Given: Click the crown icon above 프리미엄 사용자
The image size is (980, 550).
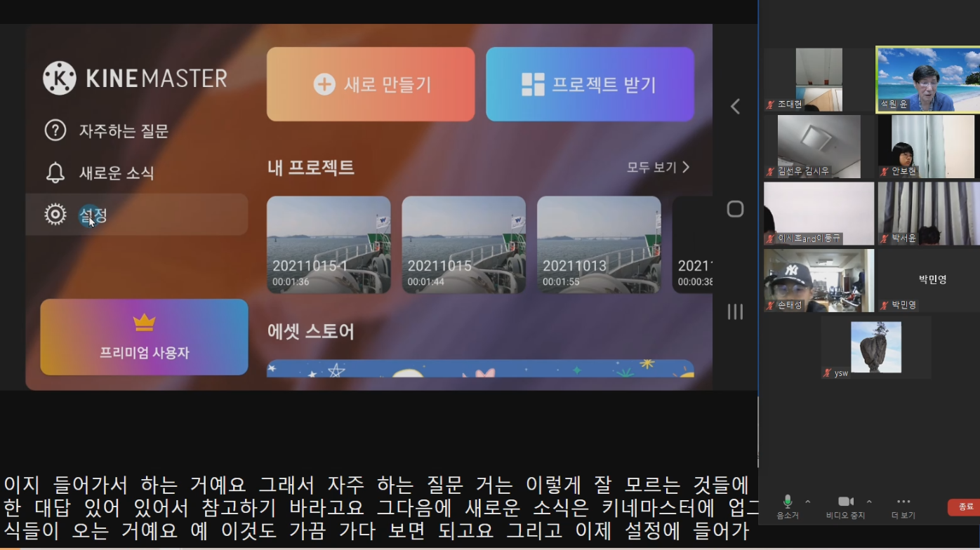Looking at the screenshot, I should pos(144,322).
